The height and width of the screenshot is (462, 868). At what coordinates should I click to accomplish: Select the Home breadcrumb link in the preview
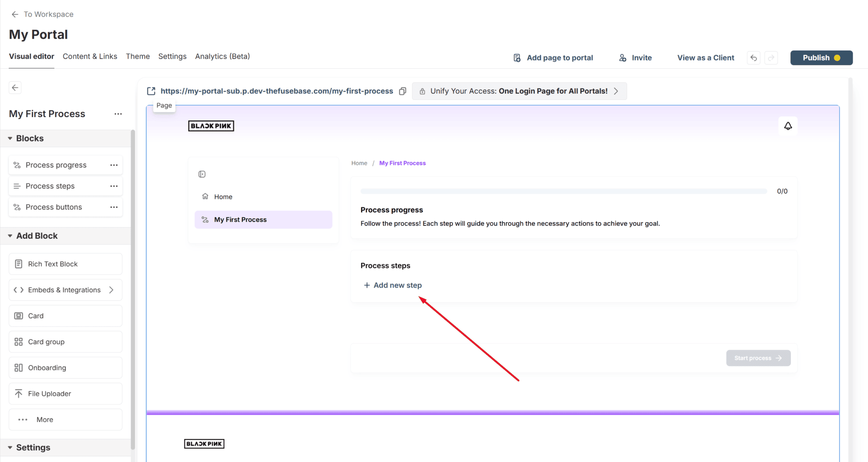pyautogui.click(x=359, y=163)
